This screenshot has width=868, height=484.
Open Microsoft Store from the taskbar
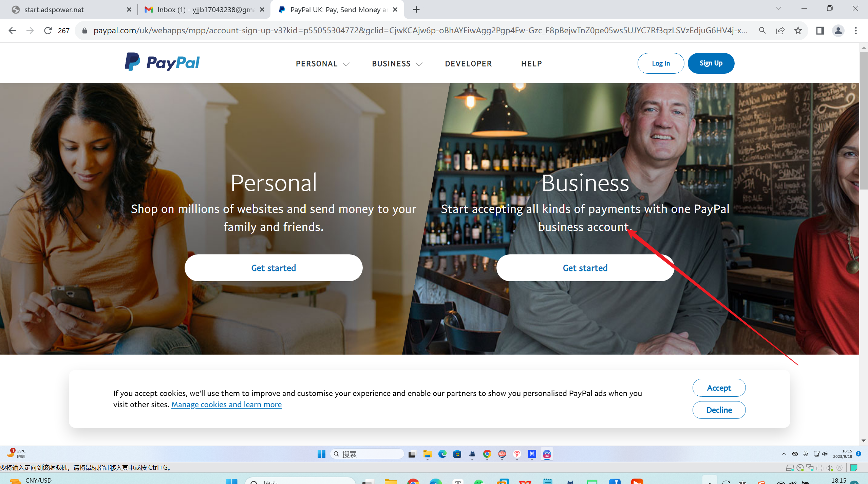[457, 454]
